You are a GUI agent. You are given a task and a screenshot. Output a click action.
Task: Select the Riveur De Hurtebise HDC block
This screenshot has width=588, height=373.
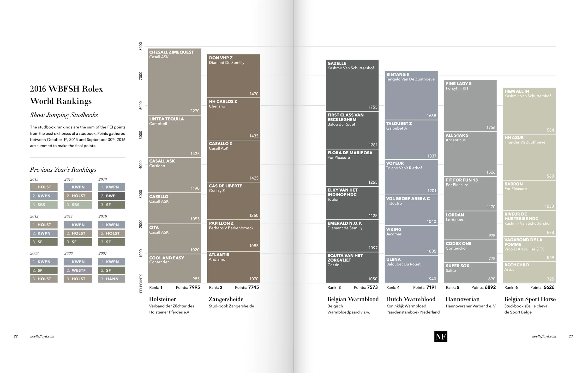(529, 223)
